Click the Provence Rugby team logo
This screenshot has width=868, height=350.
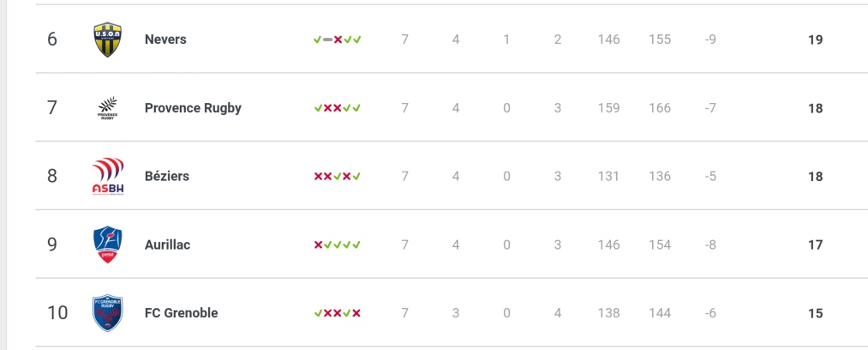[107, 108]
